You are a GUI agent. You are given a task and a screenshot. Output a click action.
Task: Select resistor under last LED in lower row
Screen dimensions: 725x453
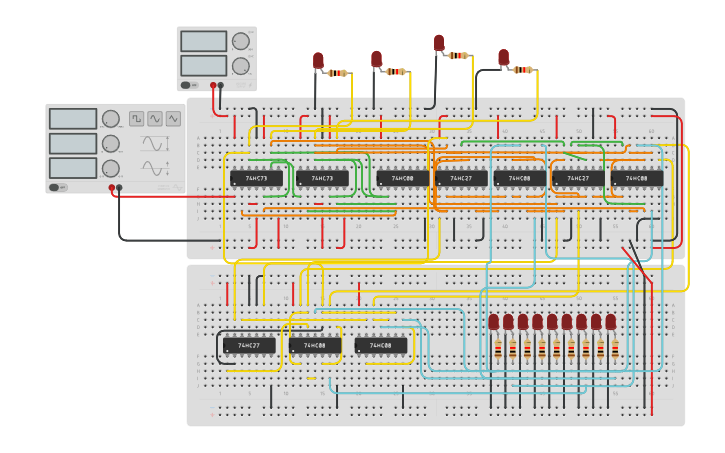coord(615,349)
